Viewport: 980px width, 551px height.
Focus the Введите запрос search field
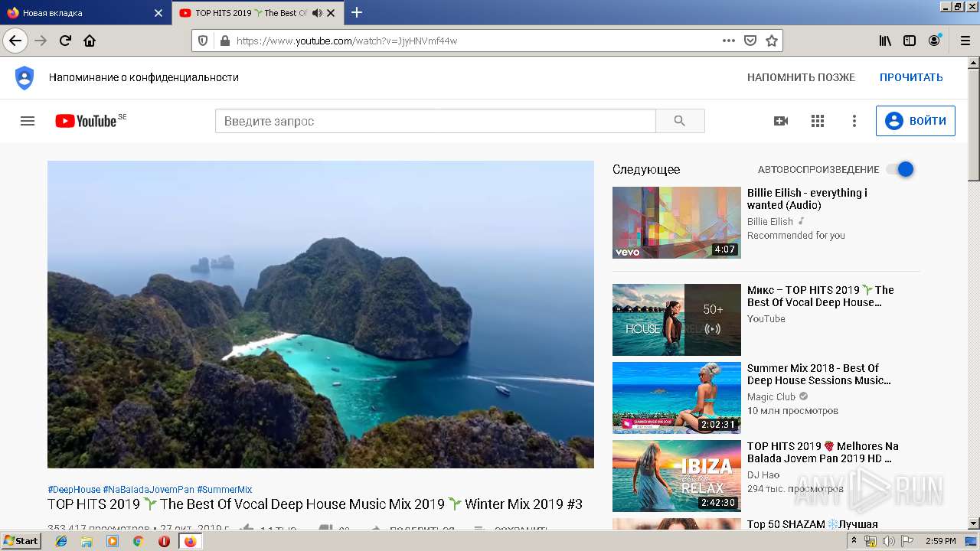click(435, 121)
